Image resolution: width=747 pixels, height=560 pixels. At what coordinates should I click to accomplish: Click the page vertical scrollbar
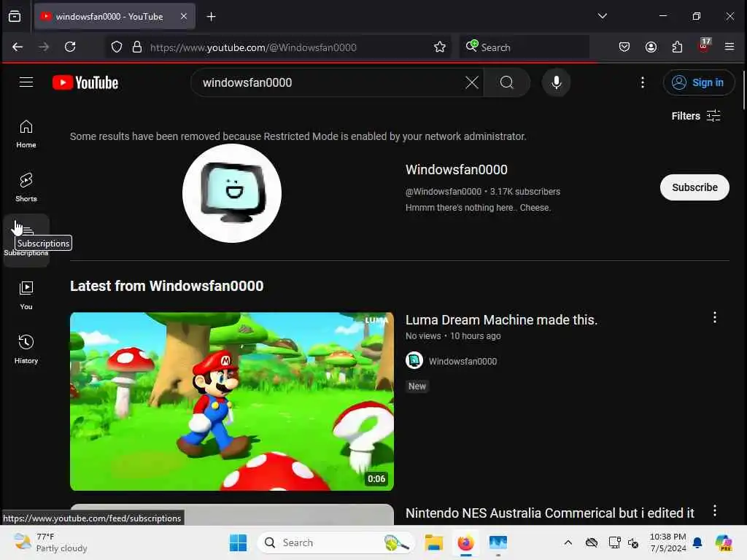tap(743, 90)
